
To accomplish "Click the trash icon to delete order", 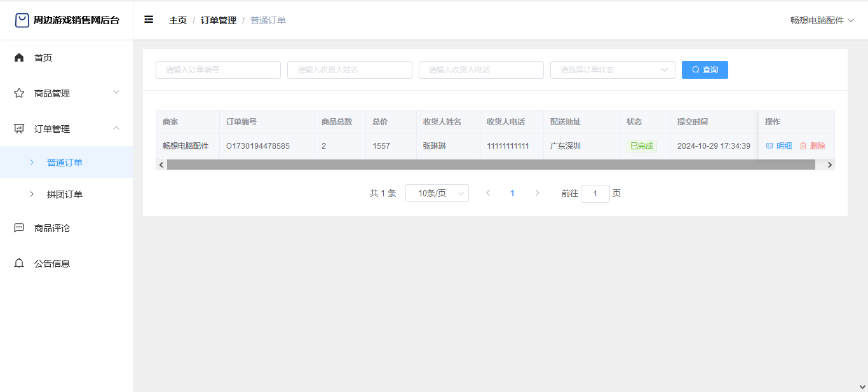I will (803, 146).
